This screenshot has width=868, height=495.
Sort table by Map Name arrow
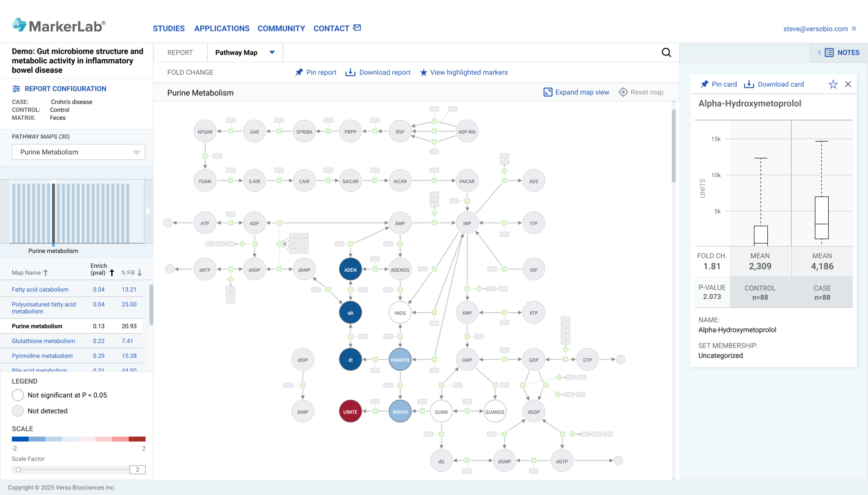pos(46,273)
